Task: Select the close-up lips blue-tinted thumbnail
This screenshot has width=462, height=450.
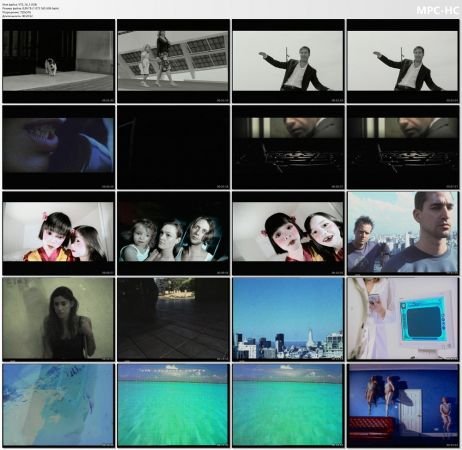Action: 58,147
